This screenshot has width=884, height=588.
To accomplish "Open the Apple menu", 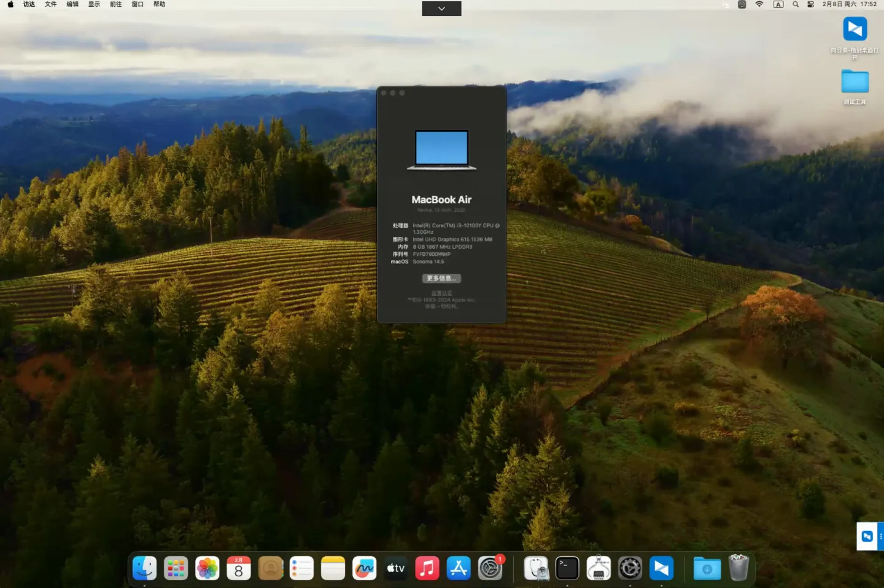I will coord(10,4).
